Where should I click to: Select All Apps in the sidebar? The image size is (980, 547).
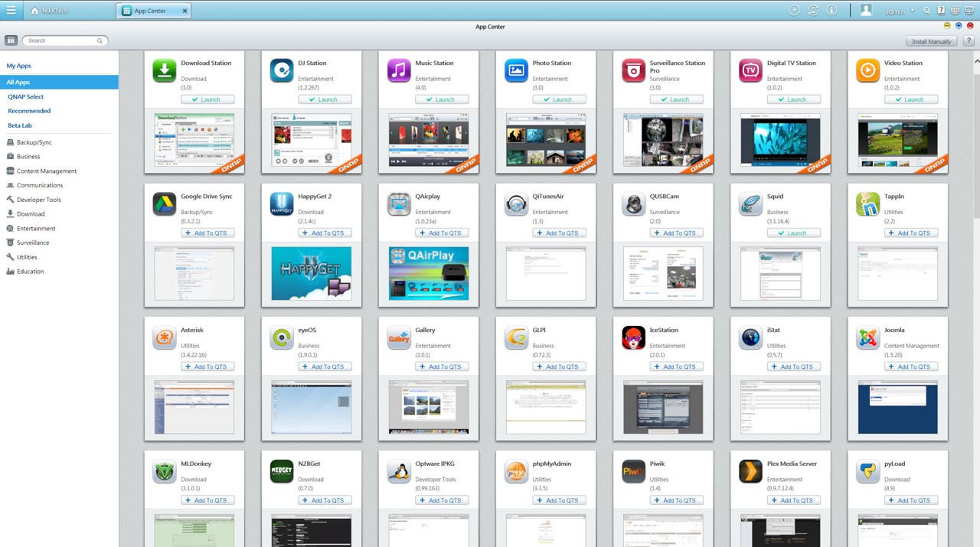pos(59,82)
